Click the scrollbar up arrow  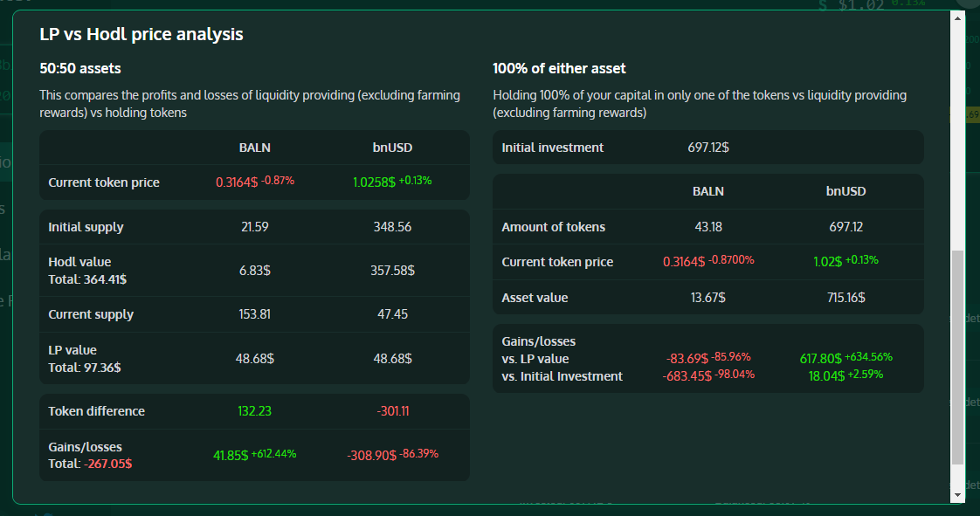[x=958, y=18]
